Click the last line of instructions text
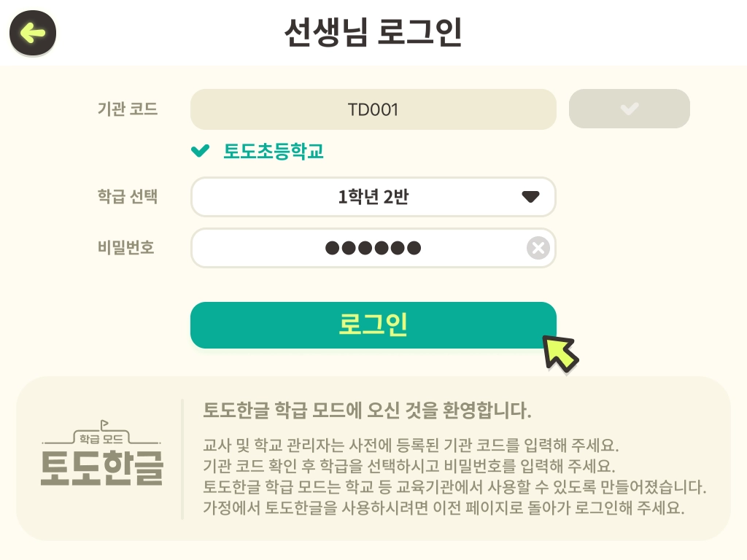The width and height of the screenshot is (747, 560). (444, 507)
